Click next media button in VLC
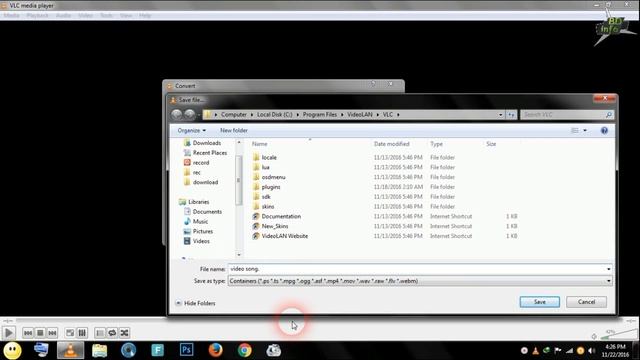 52,333
